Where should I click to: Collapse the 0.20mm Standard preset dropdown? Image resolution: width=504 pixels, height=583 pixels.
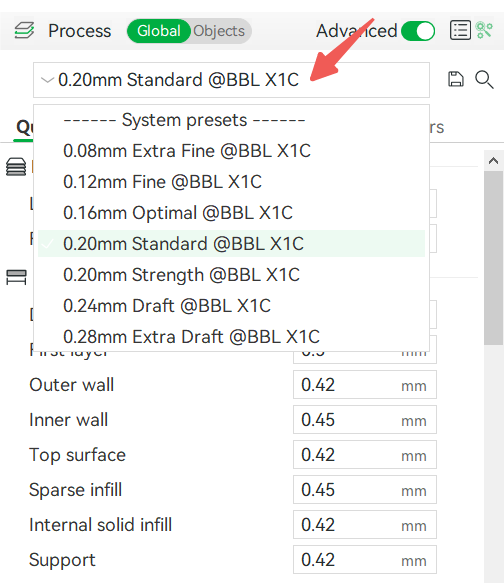[x=231, y=80]
